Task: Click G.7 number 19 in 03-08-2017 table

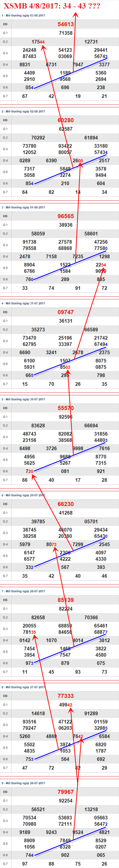Action: coord(78,96)
